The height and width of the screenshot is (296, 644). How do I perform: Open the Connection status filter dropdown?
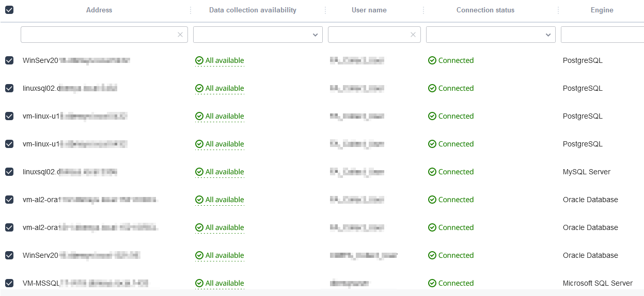click(491, 35)
